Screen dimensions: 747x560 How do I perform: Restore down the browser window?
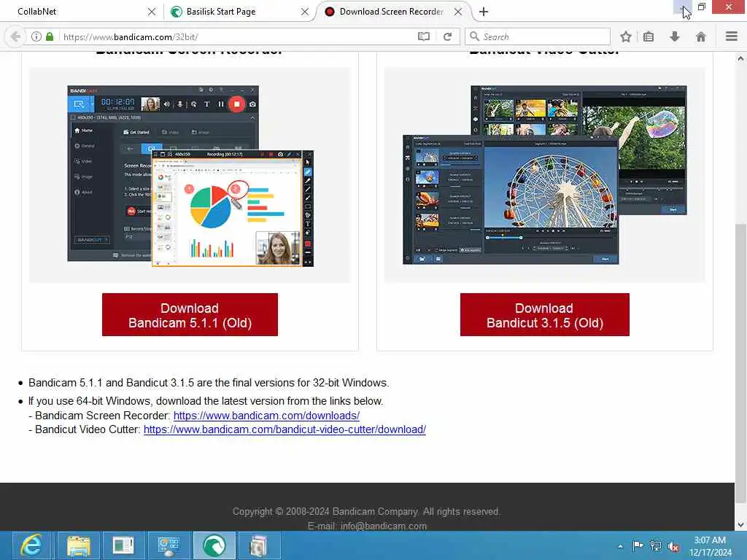[x=701, y=7]
